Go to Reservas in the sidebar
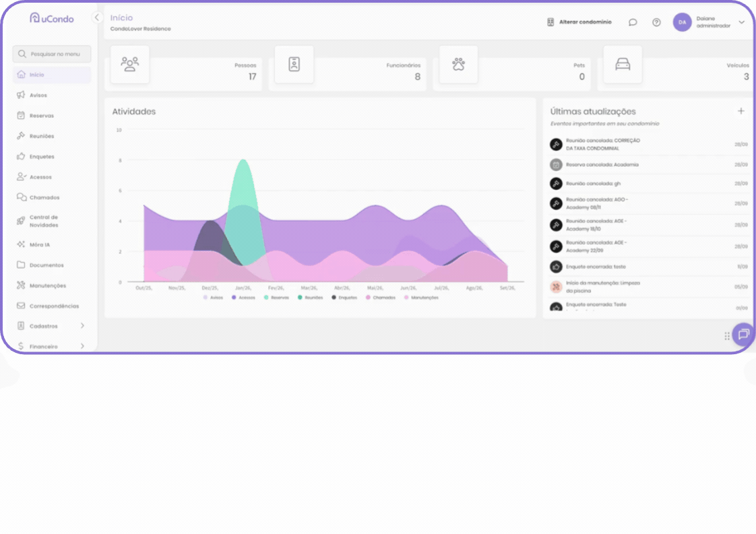This screenshot has width=756, height=534. pyautogui.click(x=52, y=116)
